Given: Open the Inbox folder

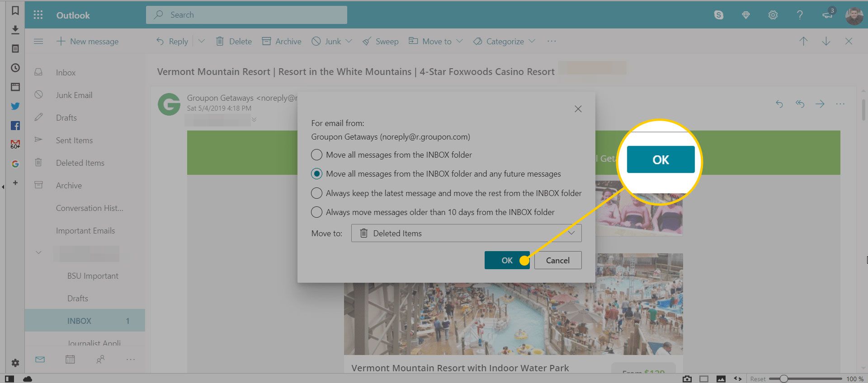Looking at the screenshot, I should tap(85, 72).
